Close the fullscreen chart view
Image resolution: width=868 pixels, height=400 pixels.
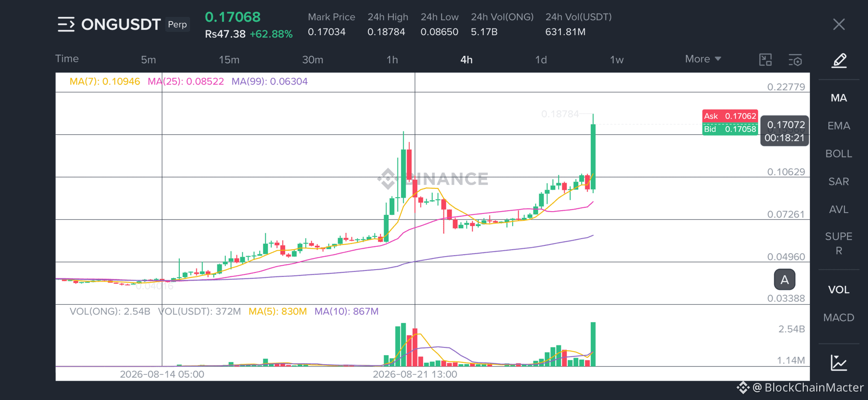(x=839, y=24)
